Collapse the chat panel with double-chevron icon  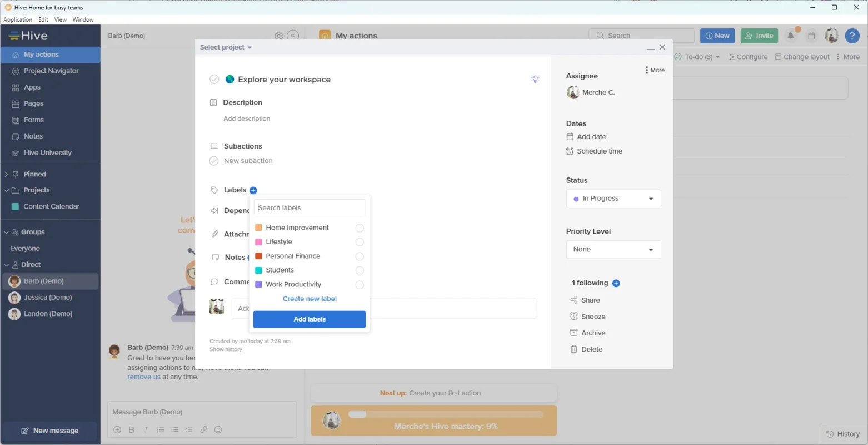[293, 36]
